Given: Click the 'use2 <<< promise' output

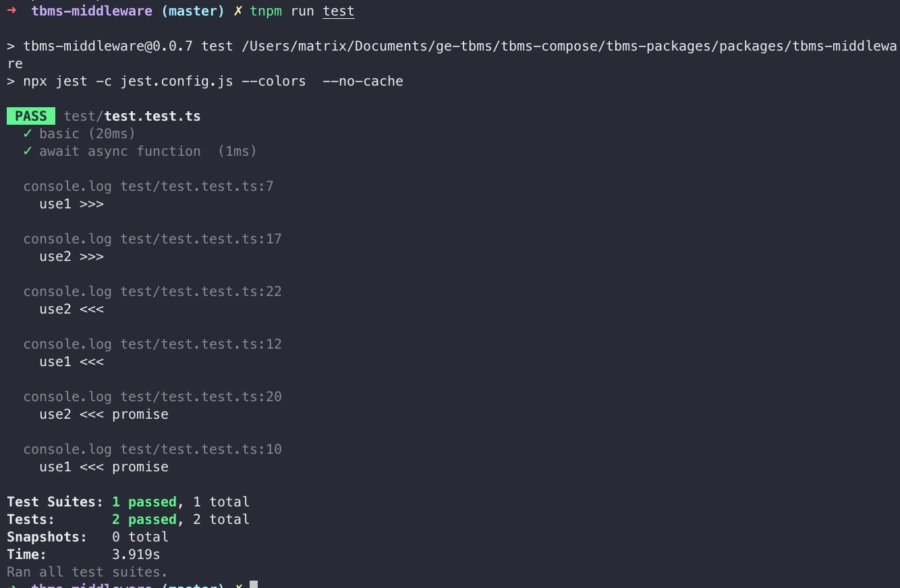Looking at the screenshot, I should click(104, 414).
